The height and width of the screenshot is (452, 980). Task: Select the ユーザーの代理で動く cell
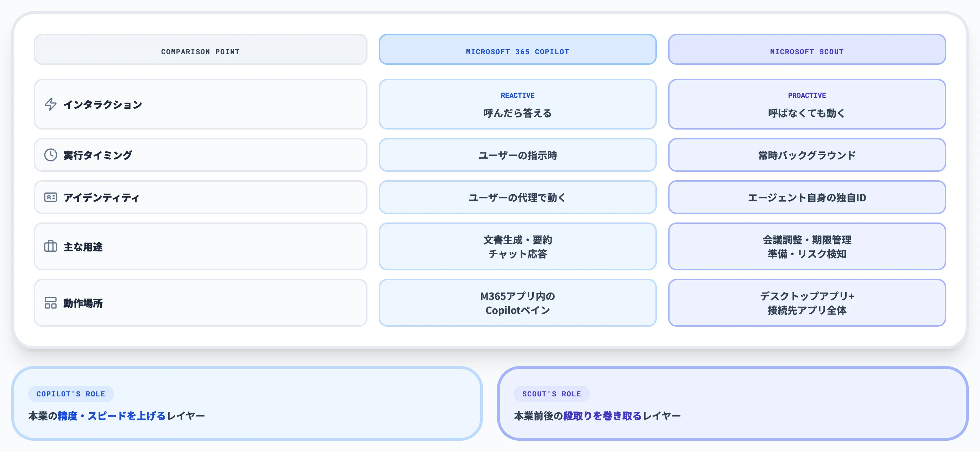coord(517,197)
